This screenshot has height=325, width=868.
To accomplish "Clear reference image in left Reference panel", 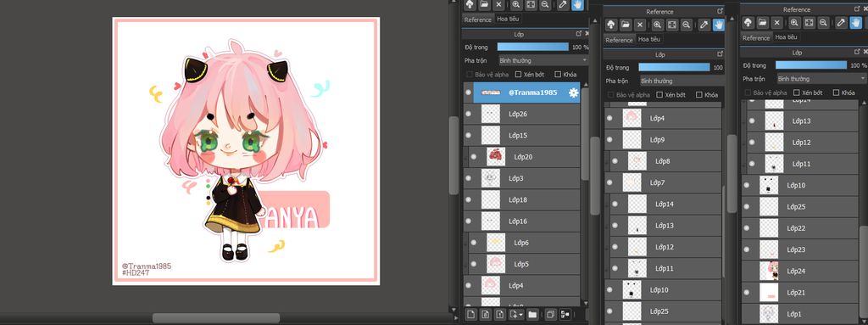I will click(x=498, y=4).
